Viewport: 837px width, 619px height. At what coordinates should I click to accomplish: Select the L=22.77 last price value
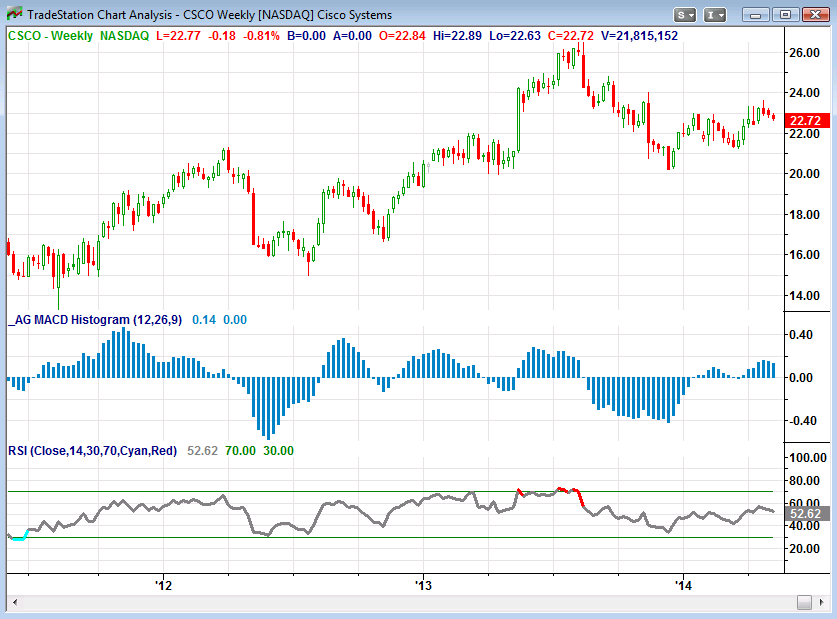click(178, 36)
